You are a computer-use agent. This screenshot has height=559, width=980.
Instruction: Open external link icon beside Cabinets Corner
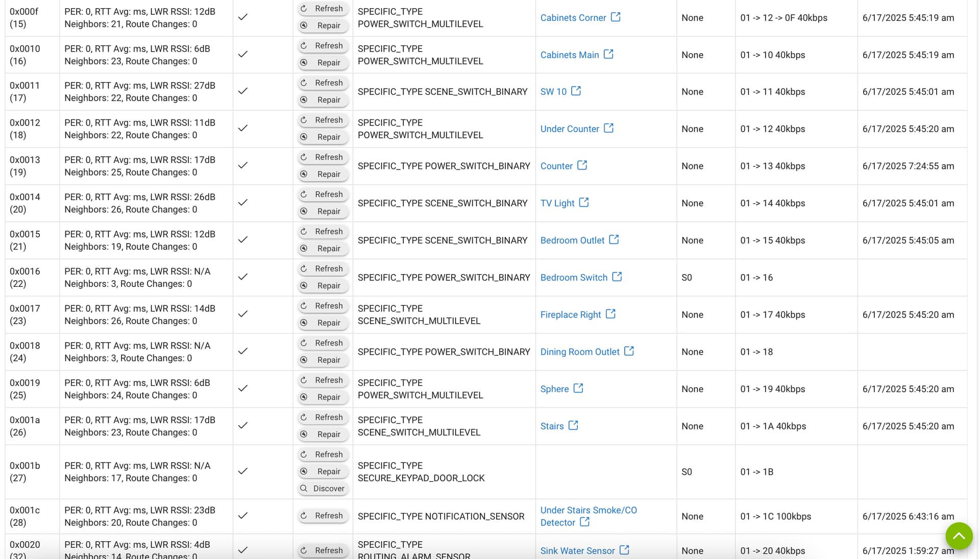(x=616, y=17)
